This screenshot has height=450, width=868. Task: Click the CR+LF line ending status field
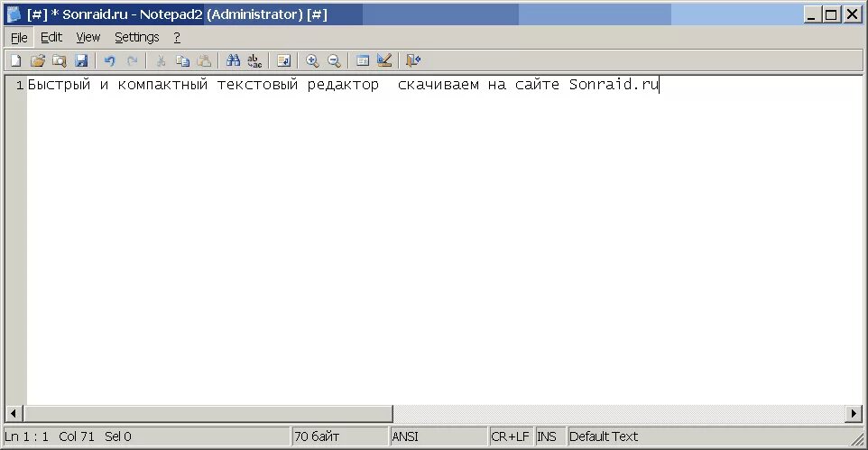tap(511, 436)
